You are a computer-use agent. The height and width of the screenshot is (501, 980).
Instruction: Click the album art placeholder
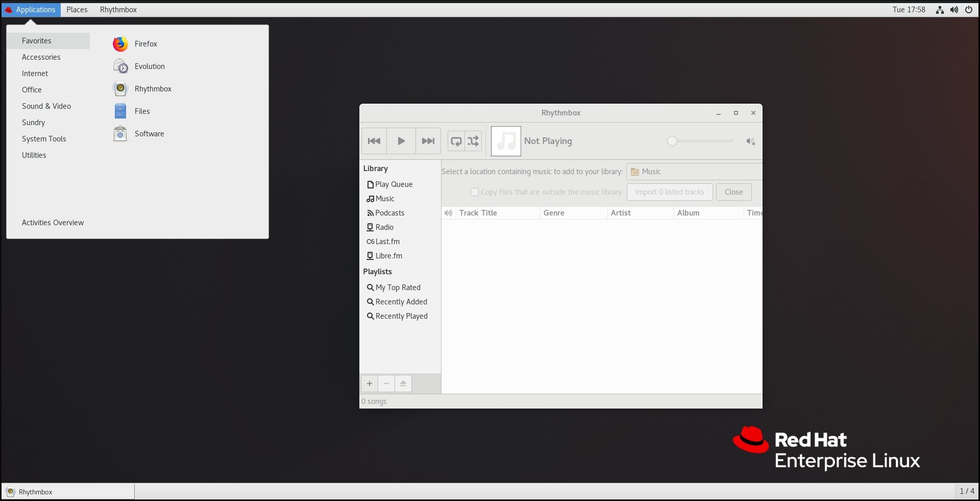506,141
